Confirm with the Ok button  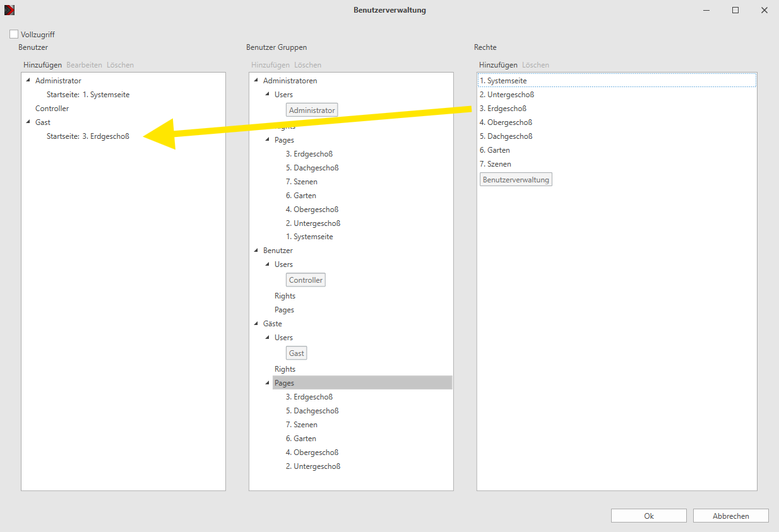click(x=648, y=516)
